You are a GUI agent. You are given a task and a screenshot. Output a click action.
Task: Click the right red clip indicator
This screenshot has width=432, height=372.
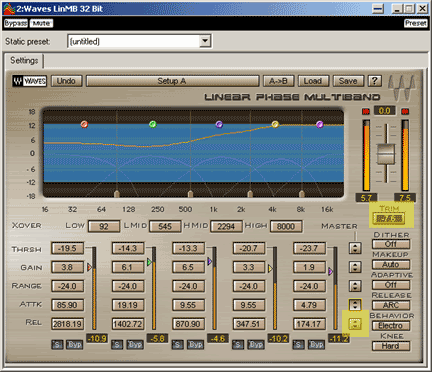pos(405,111)
